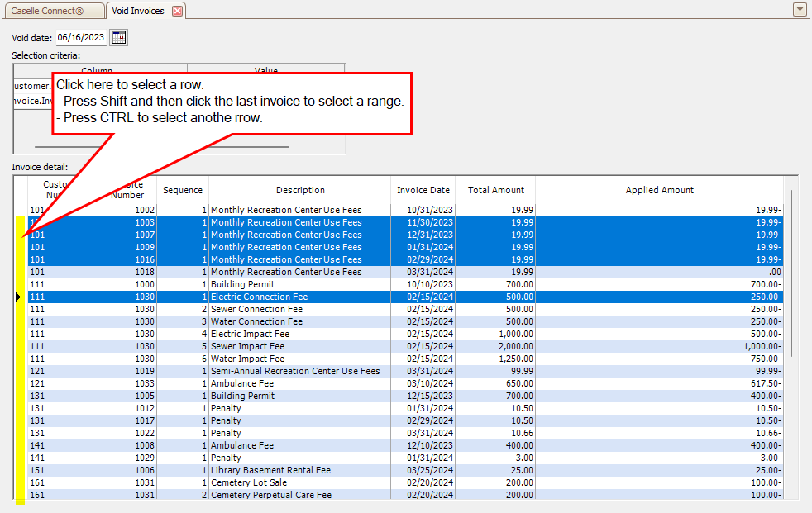812x513 pixels.
Task: Click the Applied Amount column header
Action: point(659,190)
